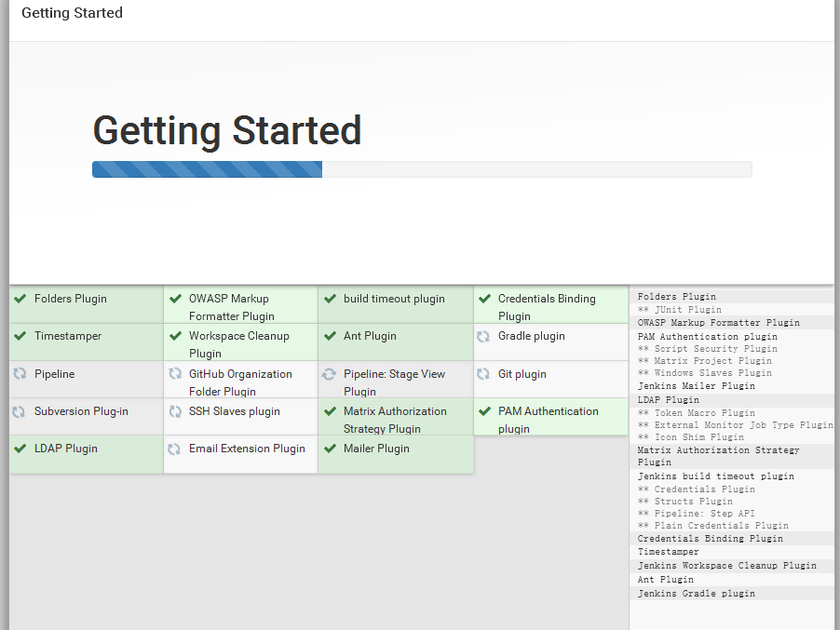Click '** Credentials Plugin' log entry

(697, 489)
